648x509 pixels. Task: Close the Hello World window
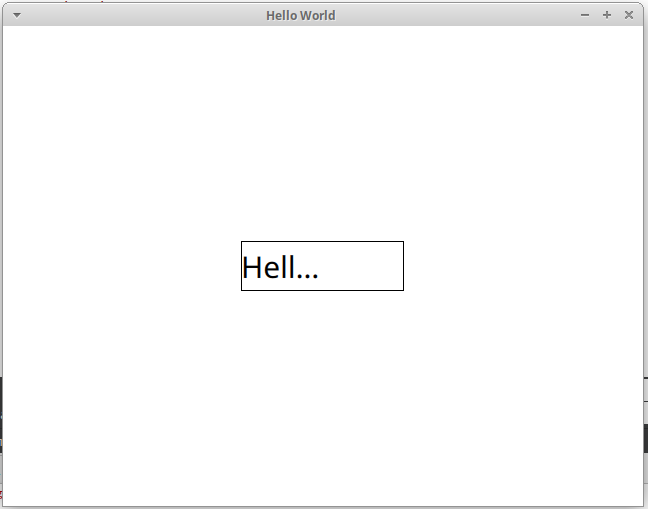629,15
